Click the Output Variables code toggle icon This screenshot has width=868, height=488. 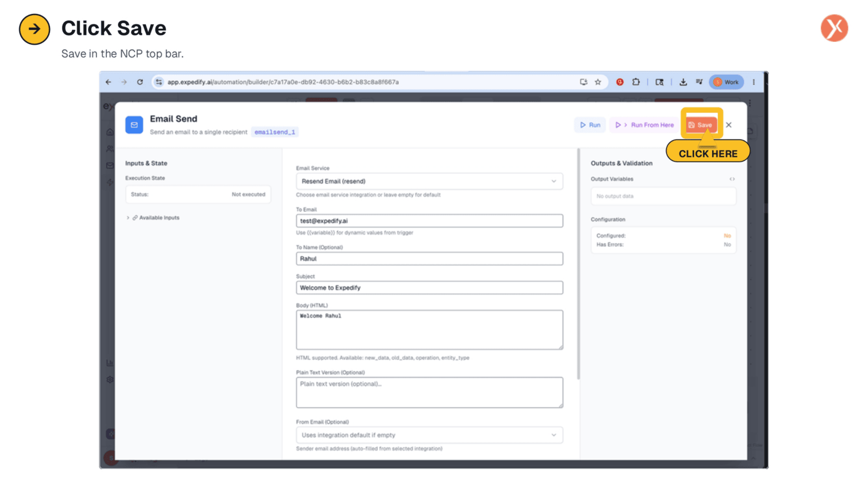click(732, 179)
